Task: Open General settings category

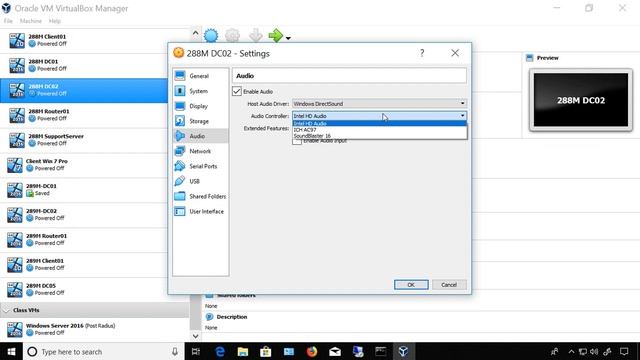Action: pos(200,76)
